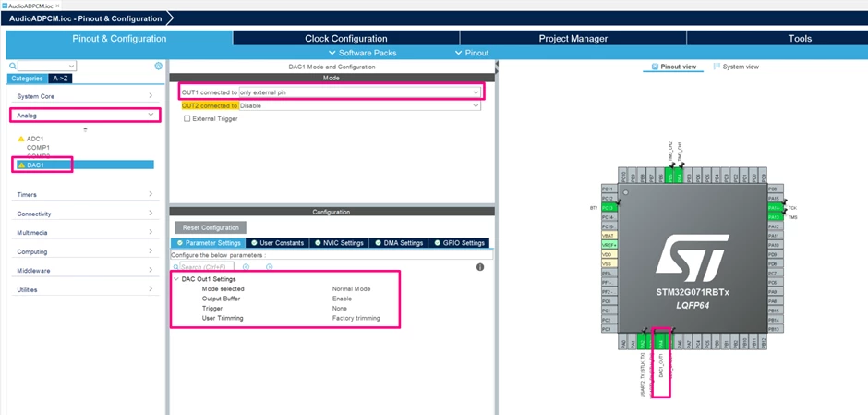Go to the next search result arrow
The image size is (868, 415).
tap(269, 267)
